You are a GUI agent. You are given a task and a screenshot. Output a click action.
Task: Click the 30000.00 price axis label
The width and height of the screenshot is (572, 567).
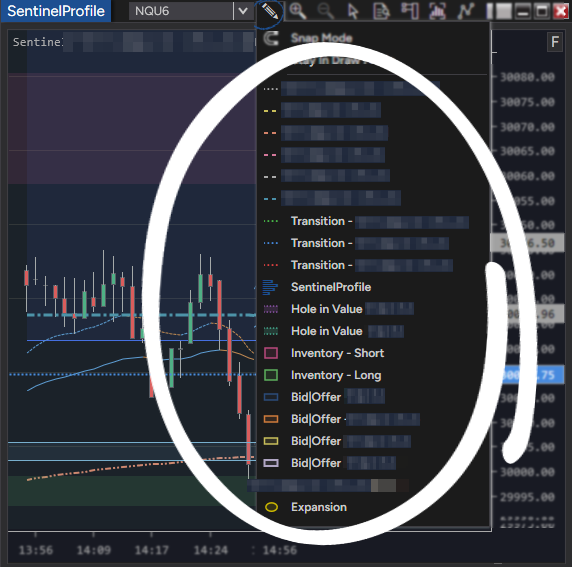(x=527, y=472)
